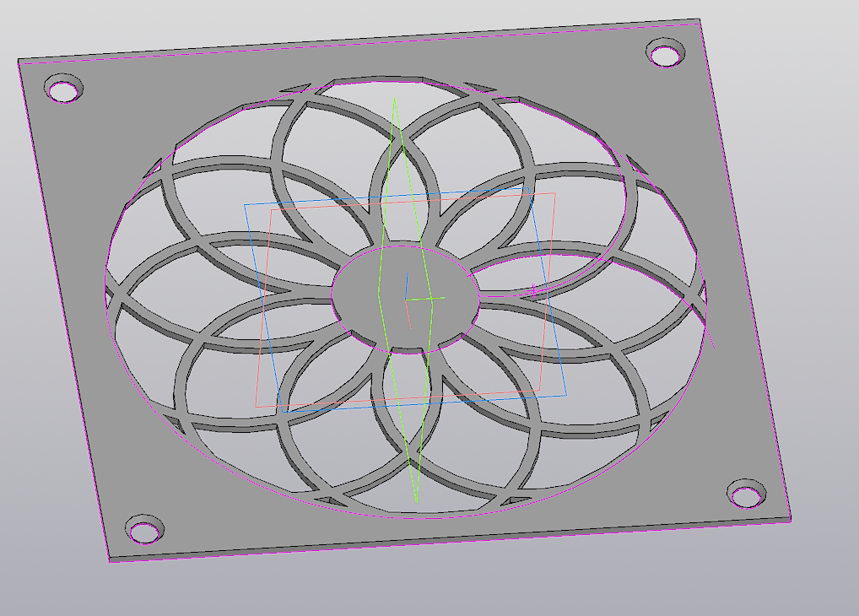
Task: Select the green plane's top vertex
Action: tap(393, 101)
